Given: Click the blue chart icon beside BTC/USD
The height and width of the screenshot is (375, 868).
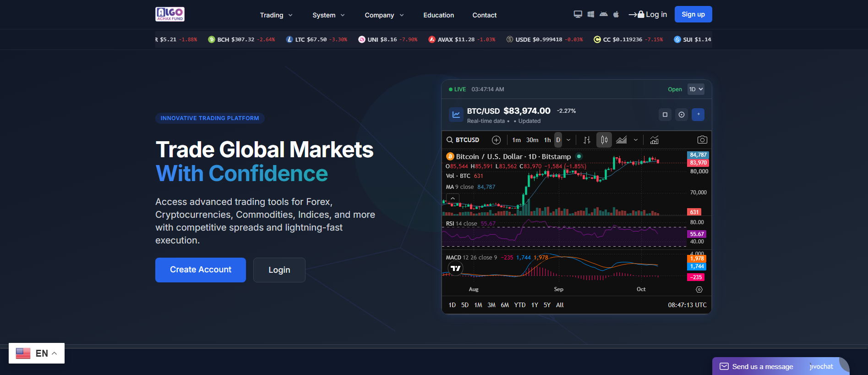Looking at the screenshot, I should (456, 115).
